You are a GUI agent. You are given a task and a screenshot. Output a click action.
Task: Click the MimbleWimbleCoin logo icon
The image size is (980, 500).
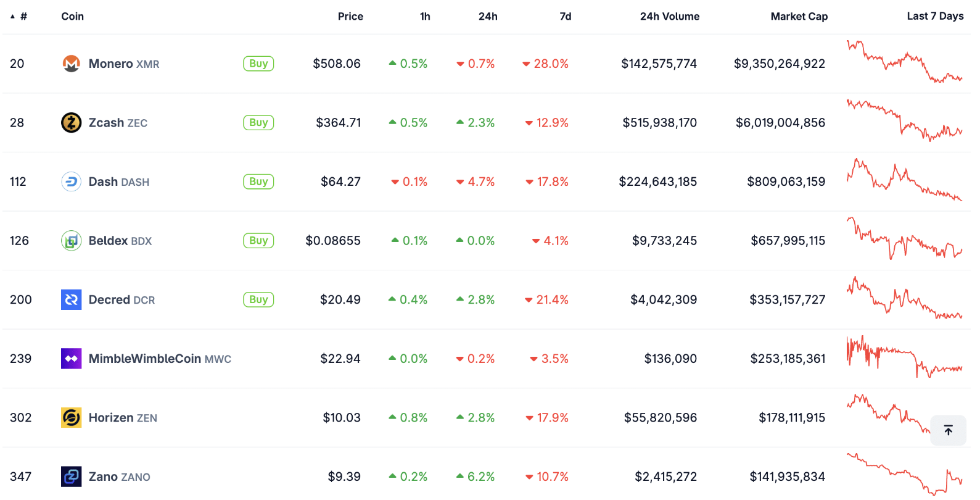(x=72, y=359)
